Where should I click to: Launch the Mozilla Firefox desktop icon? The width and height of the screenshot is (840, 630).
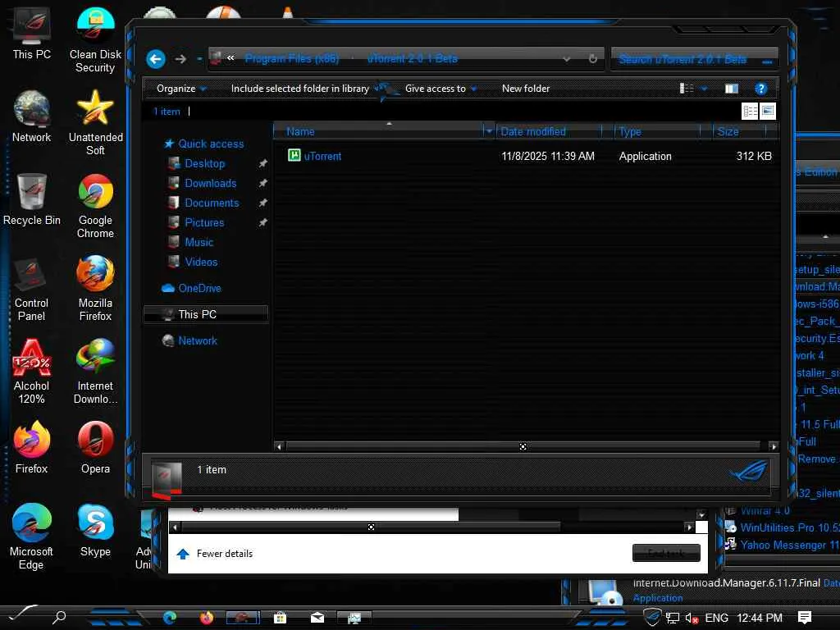point(95,289)
